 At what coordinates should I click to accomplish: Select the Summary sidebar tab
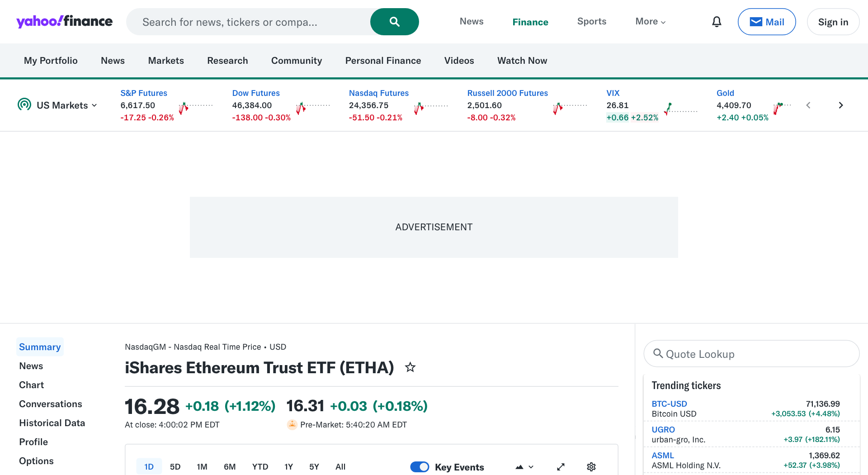pos(40,347)
